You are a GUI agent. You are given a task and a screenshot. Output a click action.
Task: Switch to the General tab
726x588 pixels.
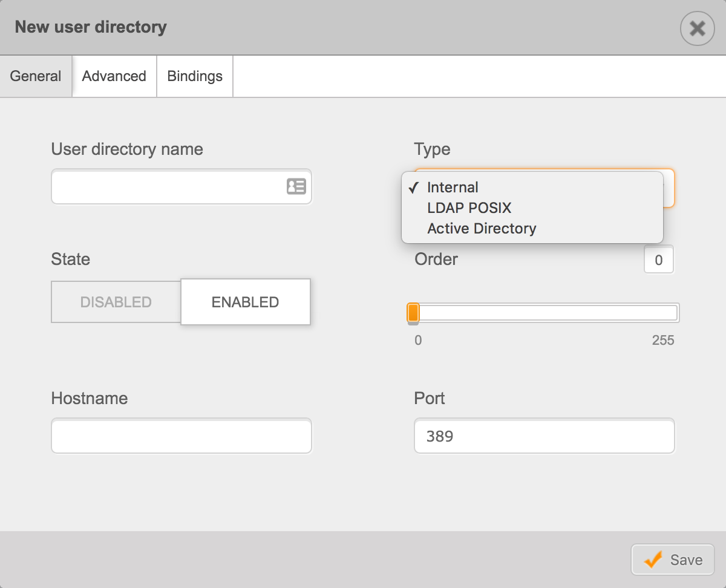[36, 76]
